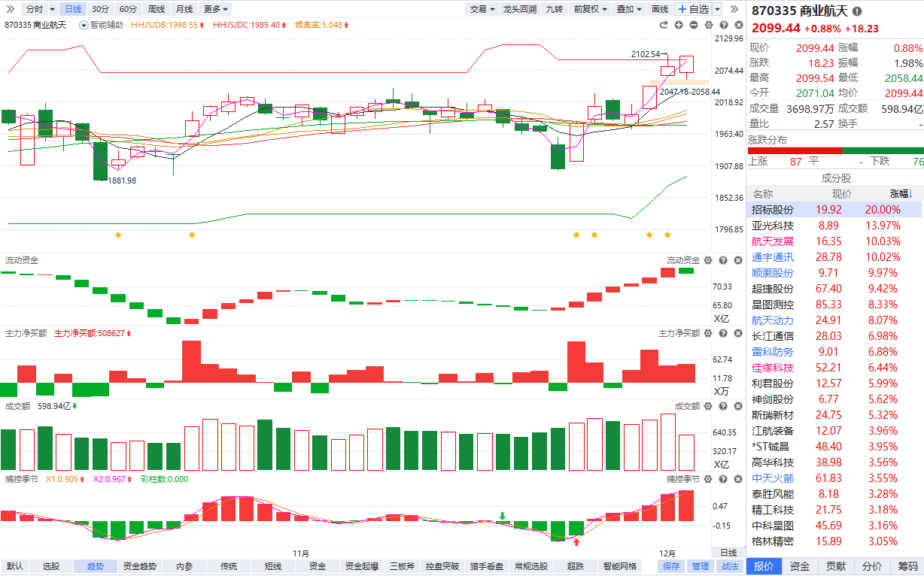Add stock to 自选 watchlist
924x576 pixels.
(693, 9)
